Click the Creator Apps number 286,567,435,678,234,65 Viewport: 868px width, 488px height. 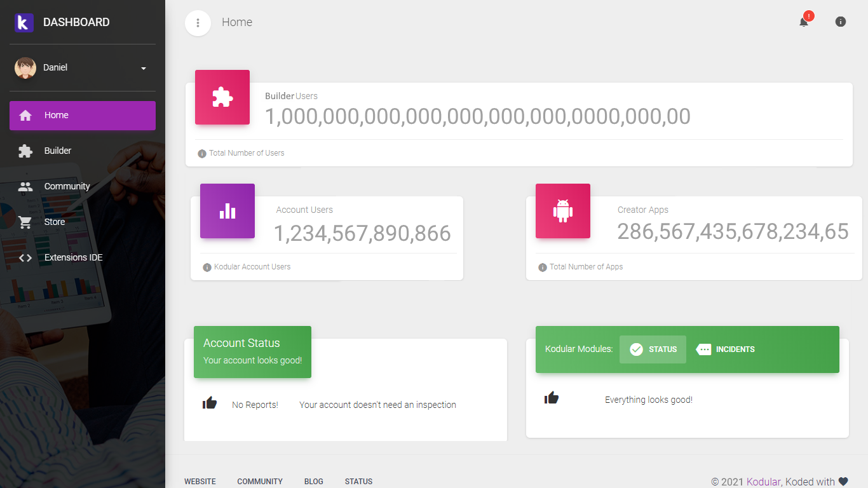(733, 231)
